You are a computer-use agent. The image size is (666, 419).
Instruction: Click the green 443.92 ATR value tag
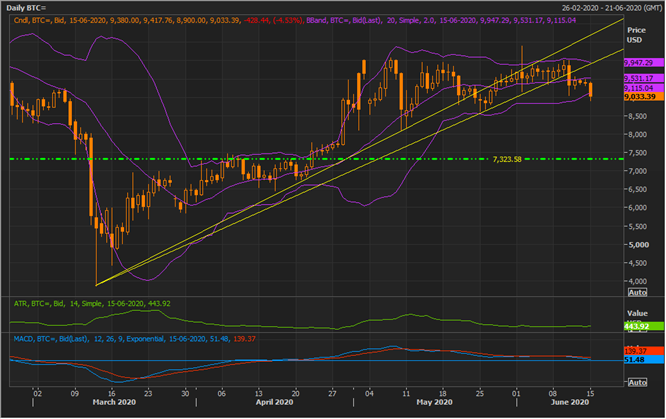click(643, 326)
